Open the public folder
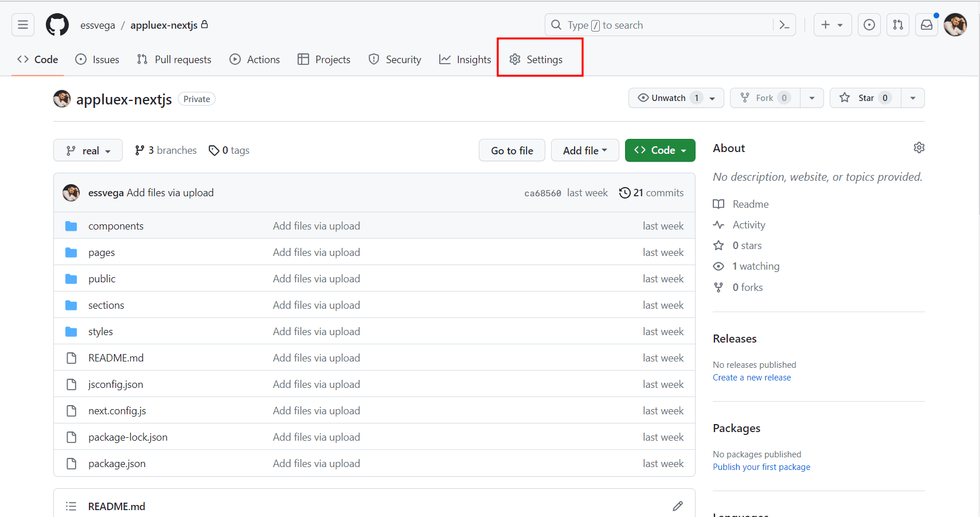 tap(102, 279)
